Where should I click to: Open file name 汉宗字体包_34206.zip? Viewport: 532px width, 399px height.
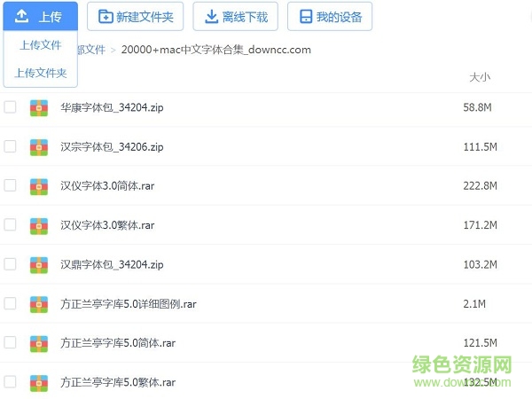click(112, 147)
